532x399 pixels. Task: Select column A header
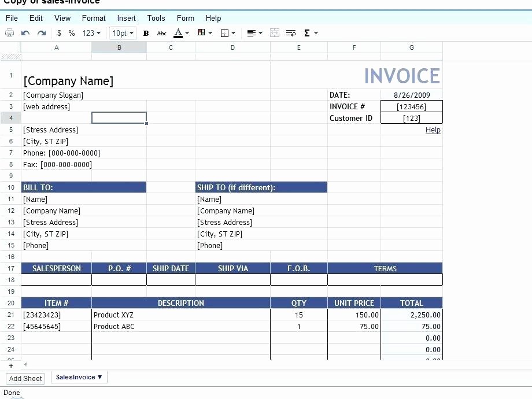point(56,47)
